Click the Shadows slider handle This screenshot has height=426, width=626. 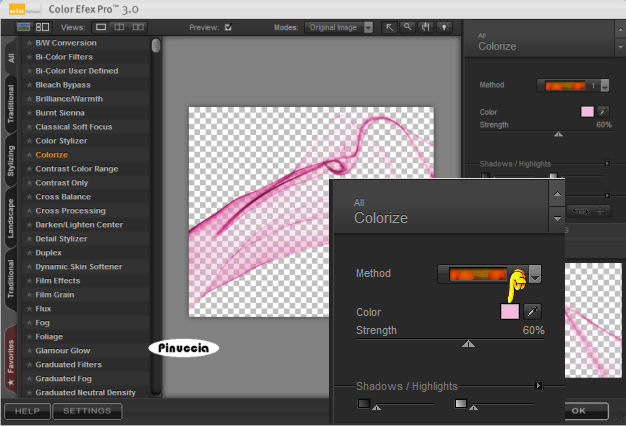pos(376,408)
